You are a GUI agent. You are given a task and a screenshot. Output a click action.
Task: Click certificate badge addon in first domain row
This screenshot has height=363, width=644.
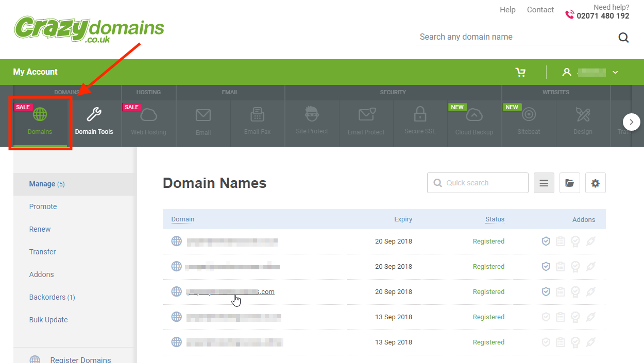pos(575,241)
